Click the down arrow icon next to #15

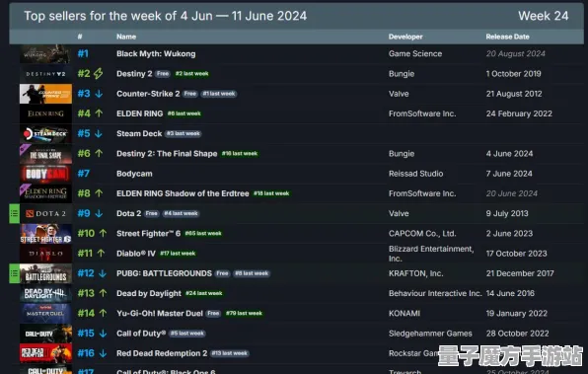(103, 334)
